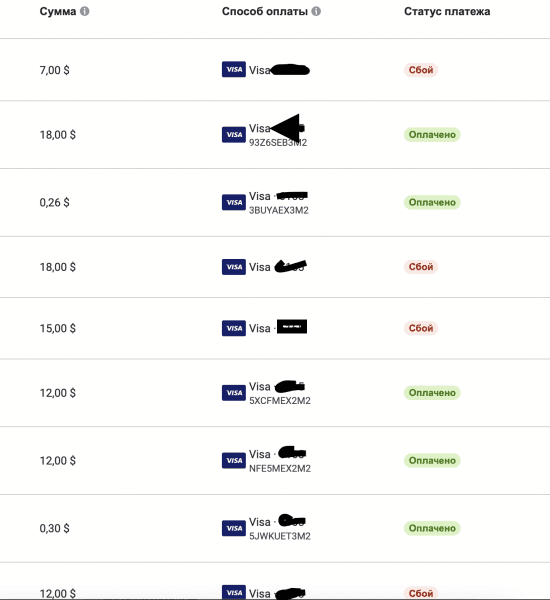This screenshot has height=600, width=550.
Task: Click the info icon next to Сумма
Action: (x=85, y=11)
